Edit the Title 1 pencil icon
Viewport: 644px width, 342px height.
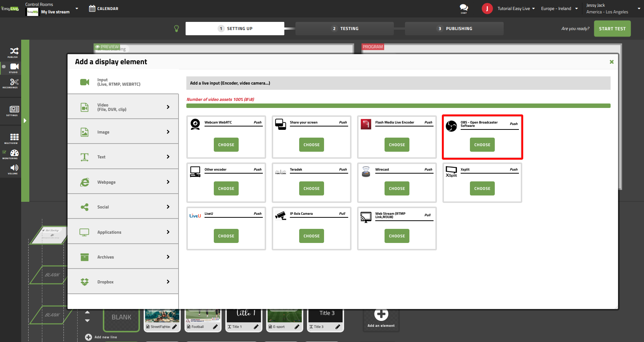[256, 327]
